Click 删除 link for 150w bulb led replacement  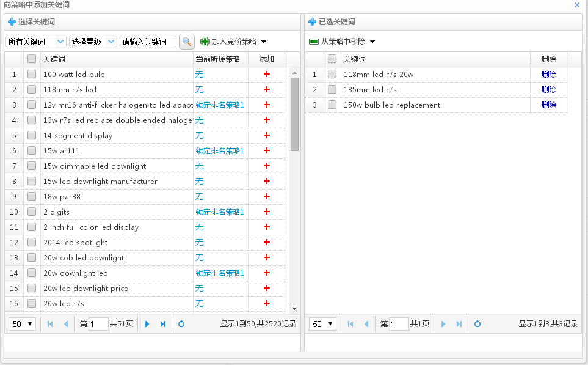(x=548, y=105)
